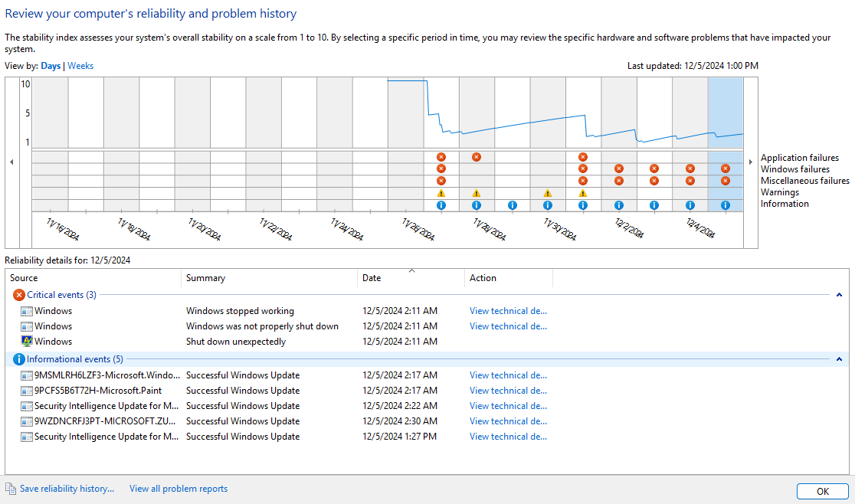Select the 12/4 information icon

690,205
